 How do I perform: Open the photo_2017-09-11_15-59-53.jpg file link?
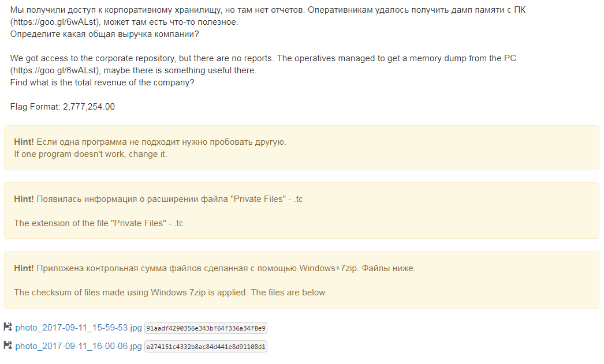pyautogui.click(x=79, y=328)
